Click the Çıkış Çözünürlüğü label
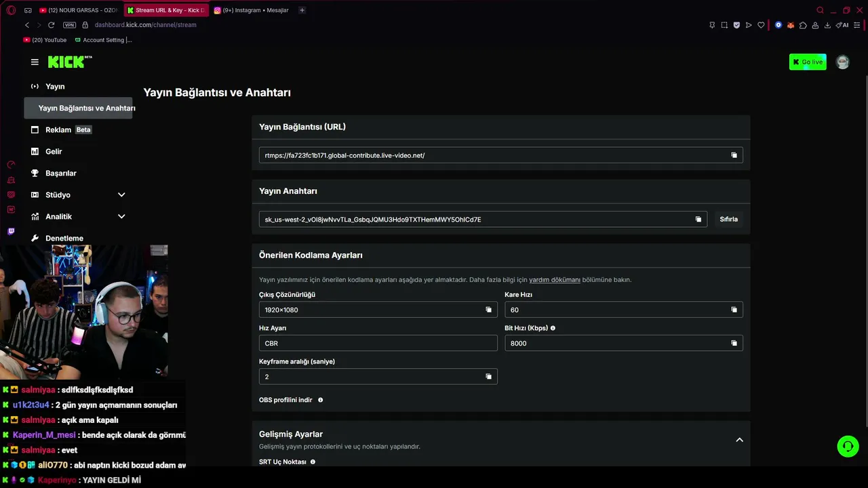This screenshot has width=868, height=488. (287, 295)
